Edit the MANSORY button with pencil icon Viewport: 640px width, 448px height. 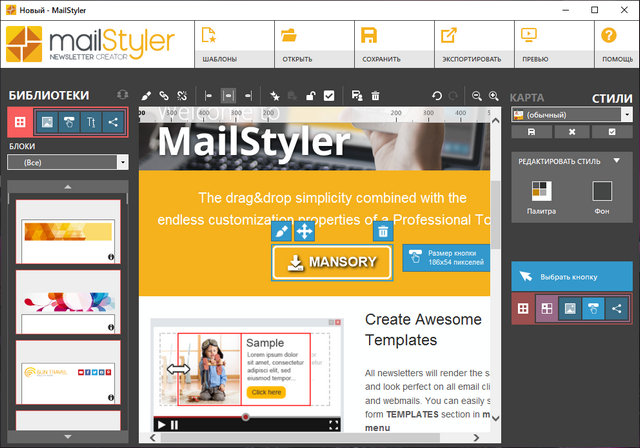tap(281, 232)
